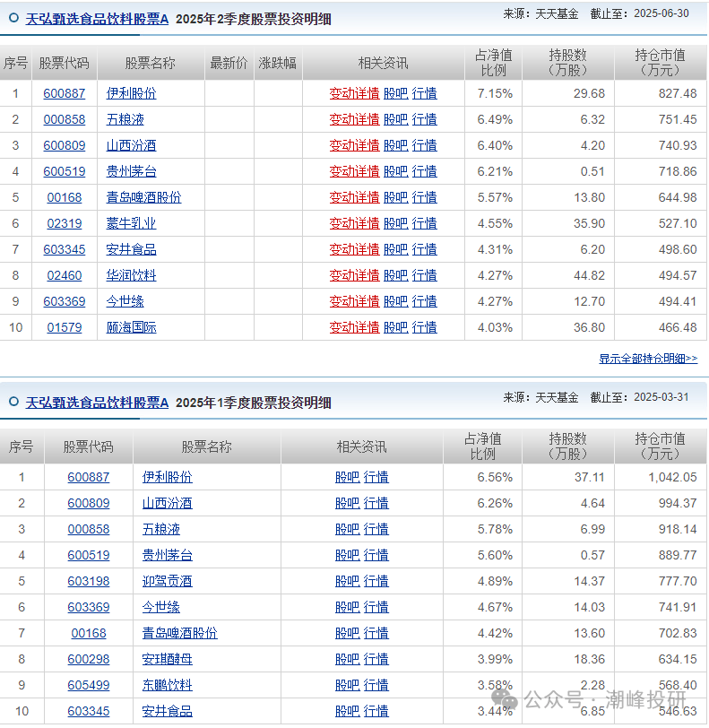This screenshot has width=709, height=728.
Task: Open stock code 01579 link
Action: pyautogui.click(x=64, y=327)
